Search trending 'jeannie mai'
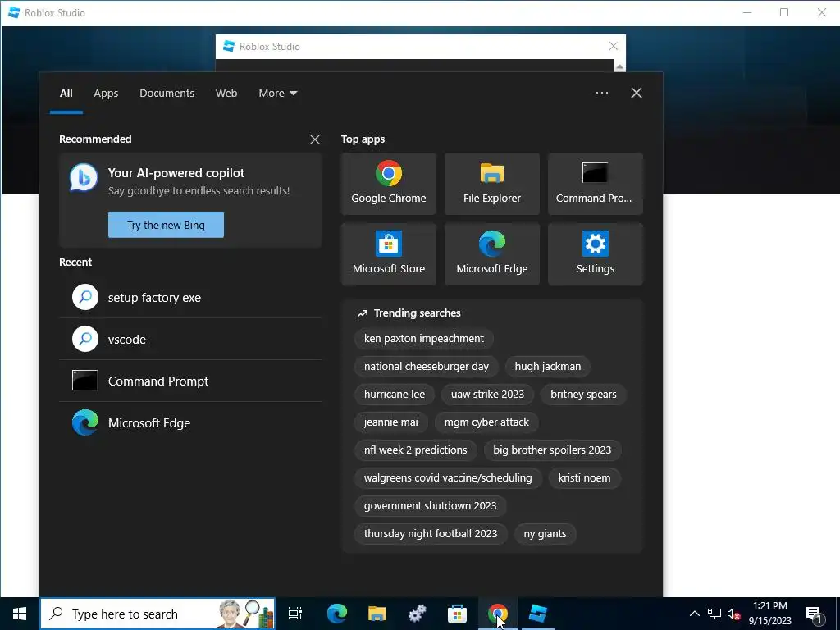 tap(390, 422)
